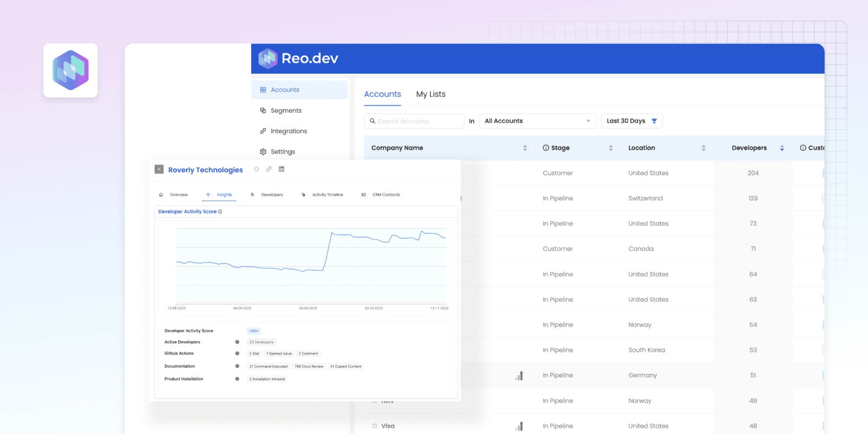The width and height of the screenshot is (868, 434).
Task: Switch to the Accounts tab
Action: pyautogui.click(x=382, y=94)
